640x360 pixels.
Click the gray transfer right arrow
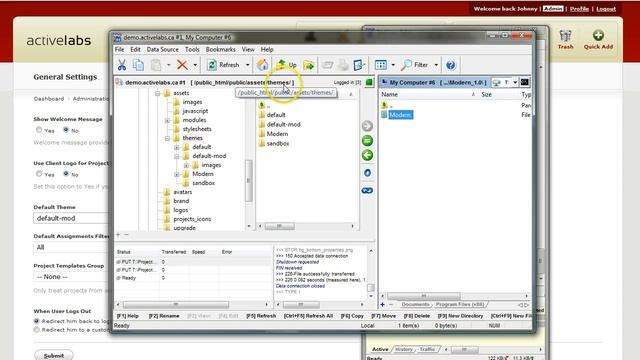pos(367,126)
